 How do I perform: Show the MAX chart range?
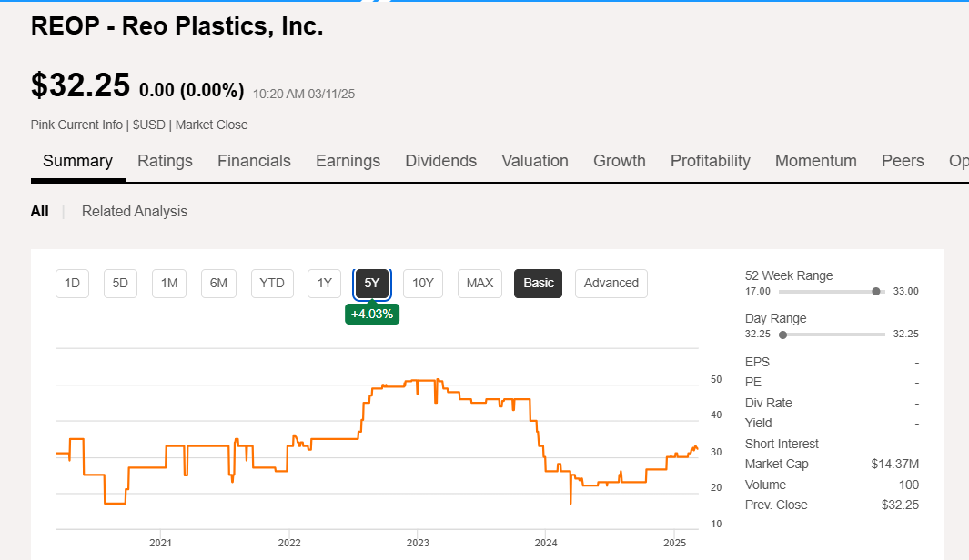click(x=479, y=284)
